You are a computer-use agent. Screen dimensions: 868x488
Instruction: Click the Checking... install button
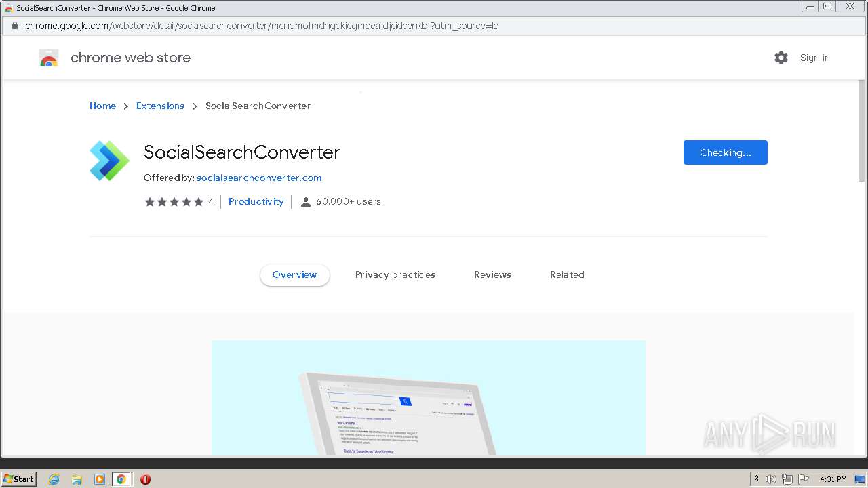(x=725, y=152)
